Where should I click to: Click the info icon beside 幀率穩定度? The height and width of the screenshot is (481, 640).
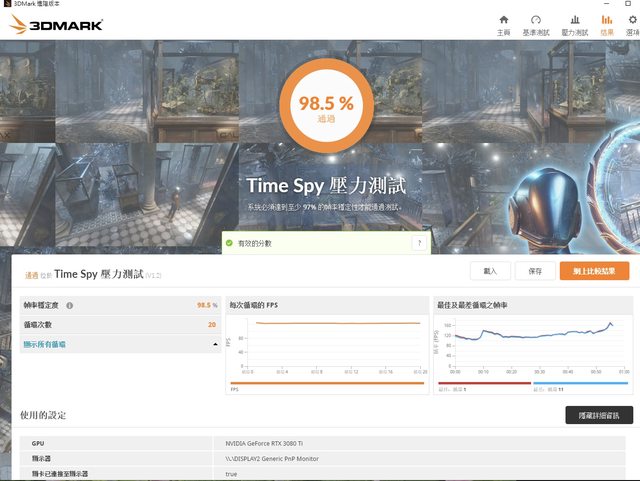(x=70, y=305)
